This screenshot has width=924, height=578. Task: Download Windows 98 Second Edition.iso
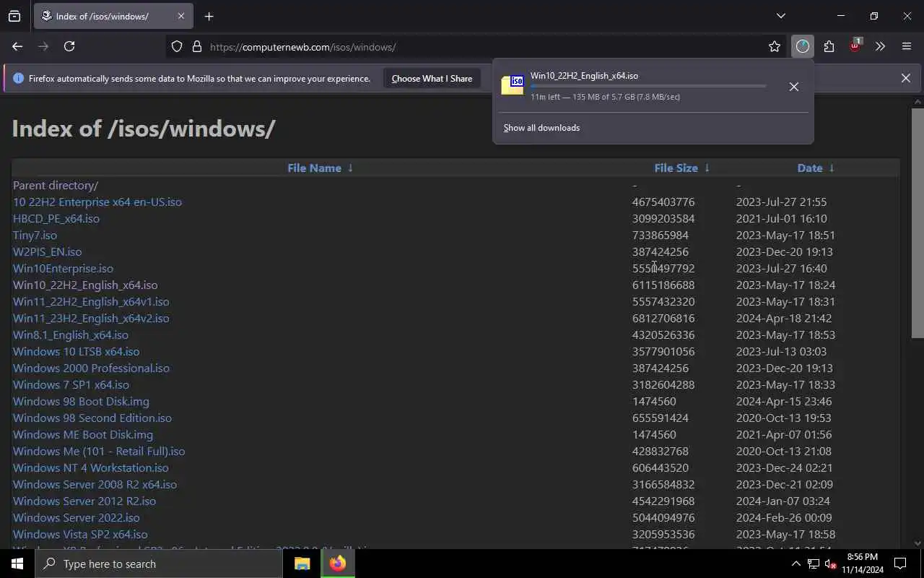click(x=92, y=418)
